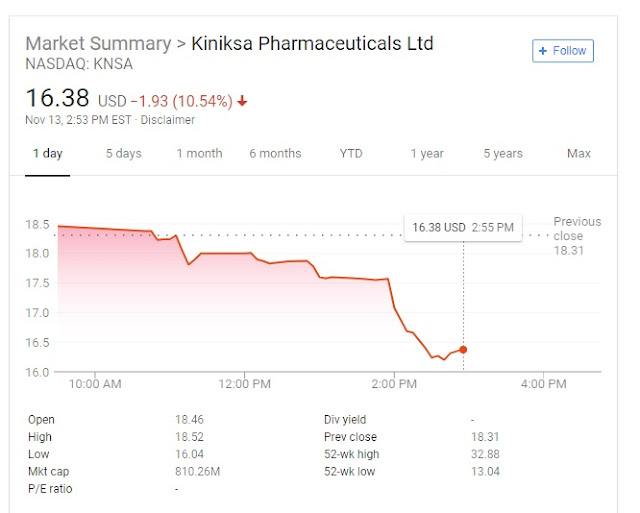Switch to the 1 month tab

[199, 154]
